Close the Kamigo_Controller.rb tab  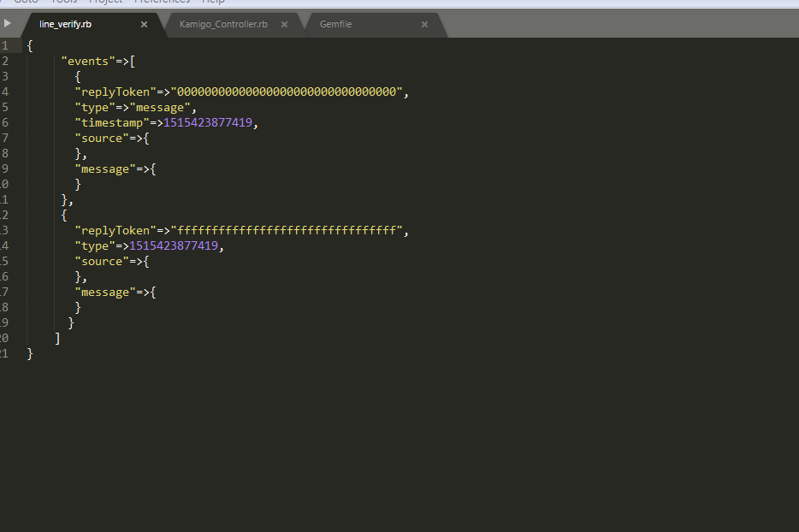pos(284,25)
